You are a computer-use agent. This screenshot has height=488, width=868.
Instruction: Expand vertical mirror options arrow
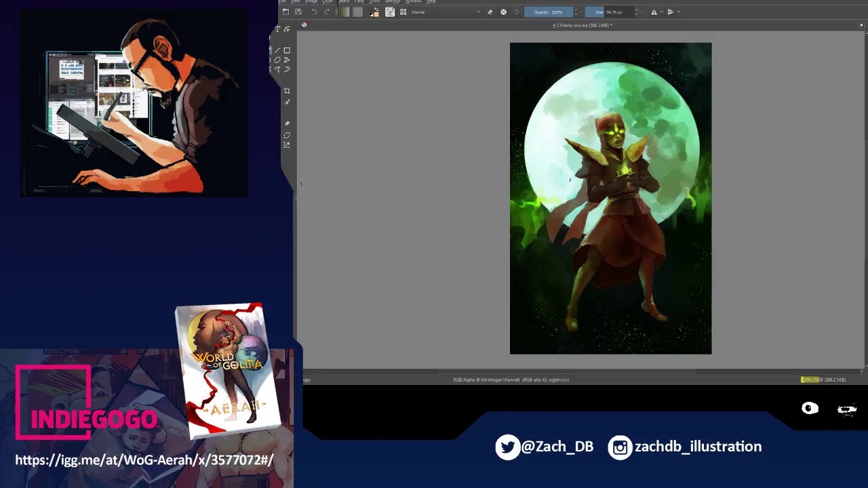pyautogui.click(x=679, y=12)
